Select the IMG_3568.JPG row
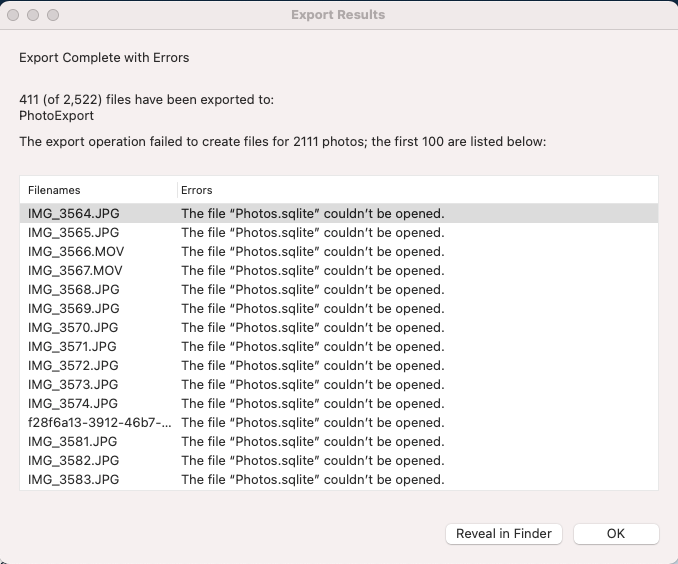678x564 pixels. tap(339, 289)
